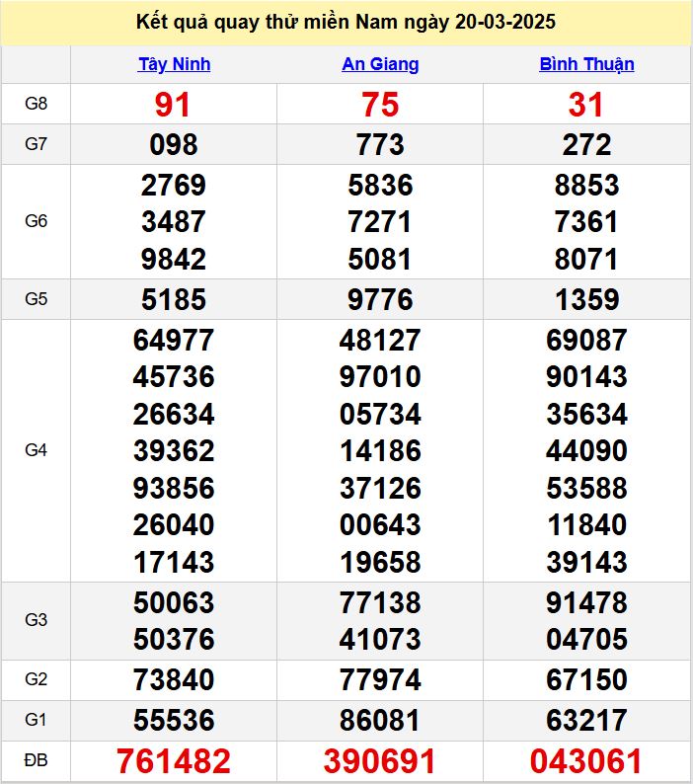The height and width of the screenshot is (784, 693).
Task: Select the G5 row label
Action: coord(36,299)
